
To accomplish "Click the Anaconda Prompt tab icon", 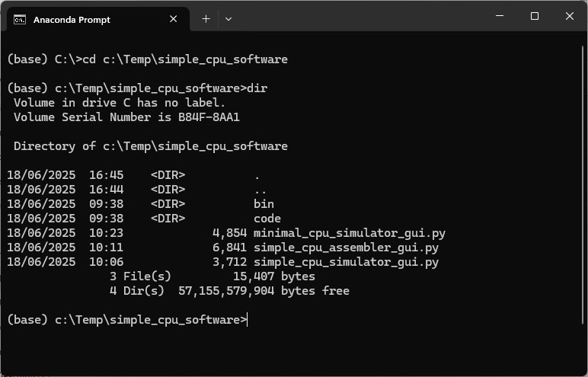I will 20,20.
